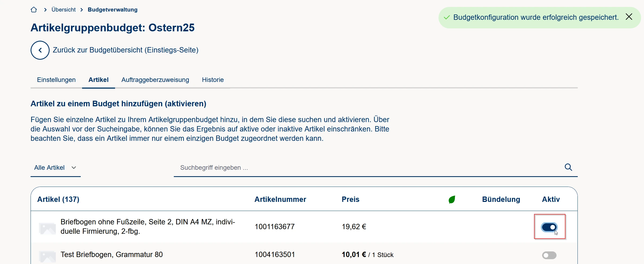Click the green checkmark in the notification
The width and height of the screenshot is (644, 264).
click(x=447, y=17)
